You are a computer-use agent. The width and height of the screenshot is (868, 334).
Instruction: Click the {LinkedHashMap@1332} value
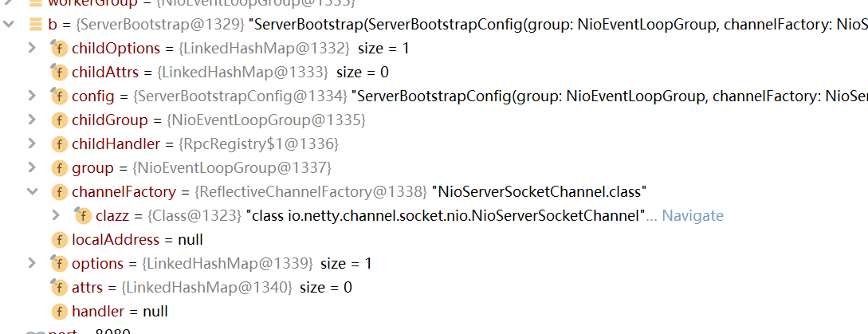tap(264, 49)
